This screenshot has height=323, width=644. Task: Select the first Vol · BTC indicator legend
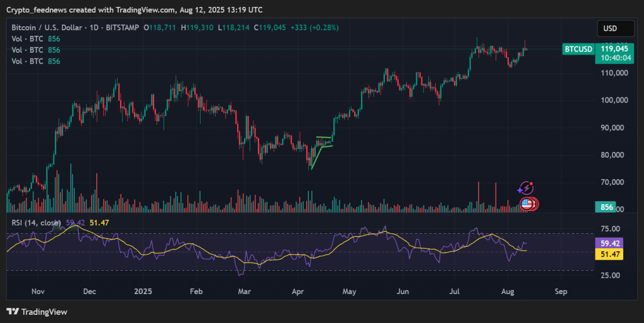click(x=27, y=39)
